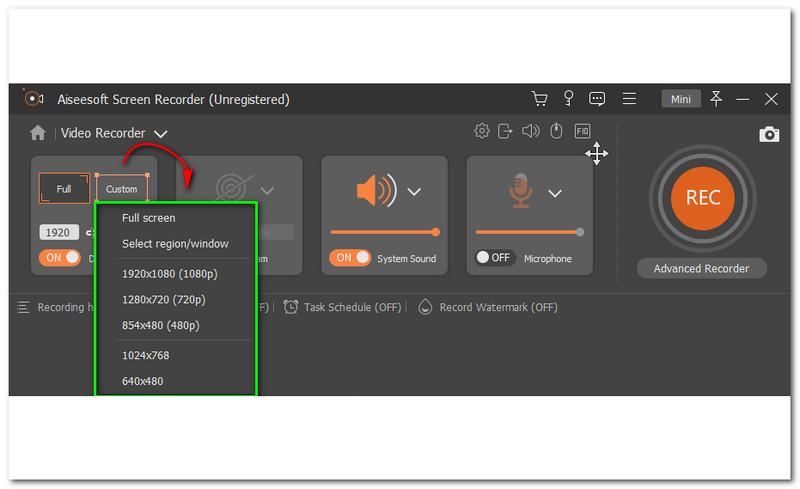Minimize the Screen Recorder window
Image resolution: width=800 pixels, height=489 pixels.
(743, 99)
